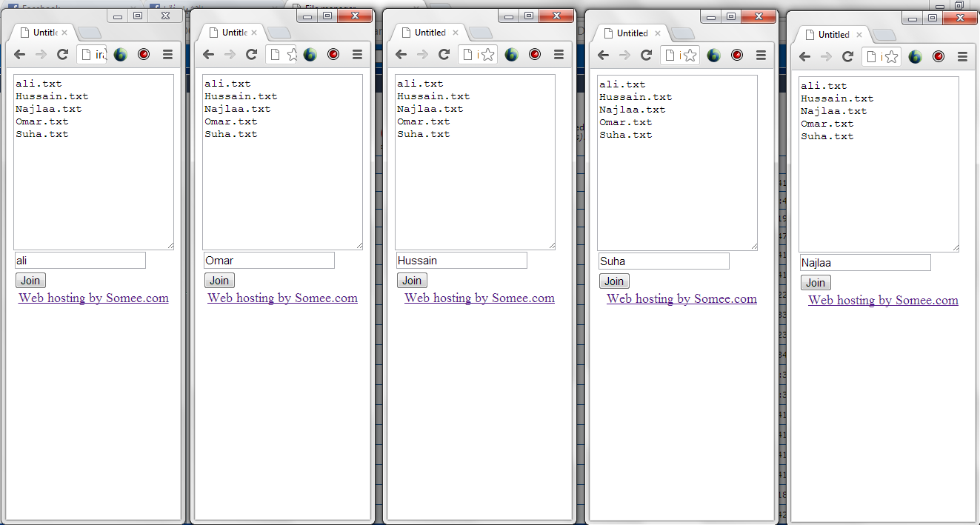Click the star icon in Omar's address bar
Screen dimensions: 980x525
[292, 55]
